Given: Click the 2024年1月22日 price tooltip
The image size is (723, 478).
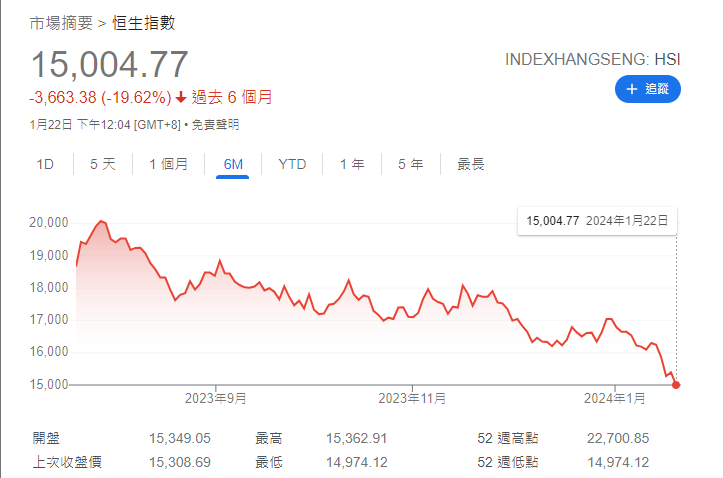Looking at the screenshot, I should pyautogui.click(x=596, y=220).
